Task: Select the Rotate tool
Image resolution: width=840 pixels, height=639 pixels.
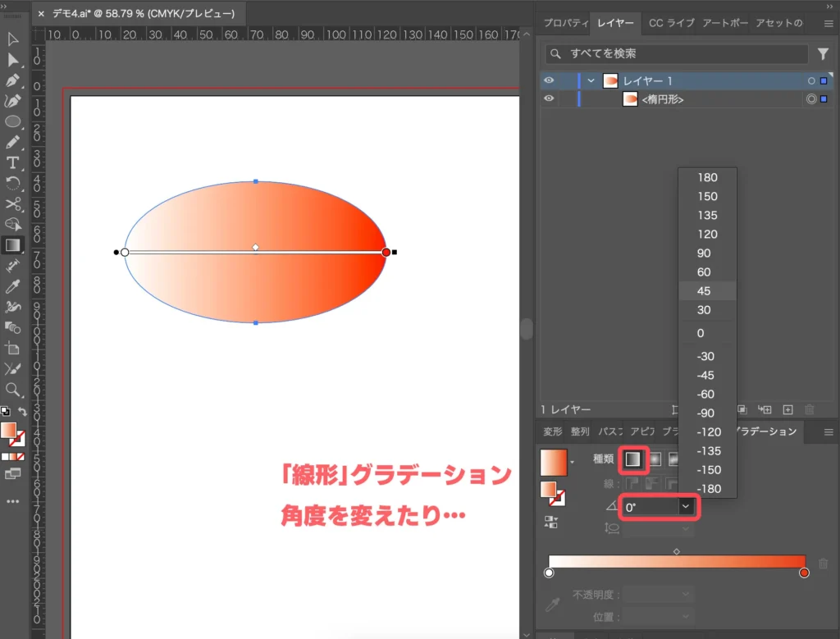Action: (12, 182)
